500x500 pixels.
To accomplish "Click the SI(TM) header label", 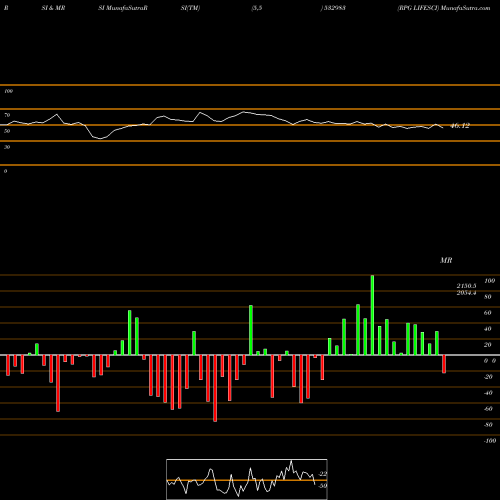I will pyautogui.click(x=190, y=8).
